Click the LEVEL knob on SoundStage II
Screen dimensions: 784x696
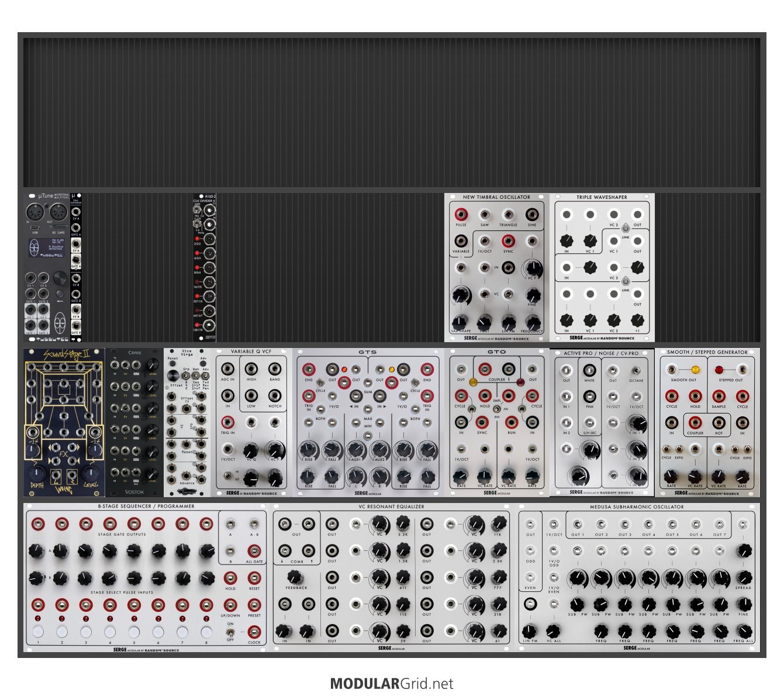tap(91, 473)
